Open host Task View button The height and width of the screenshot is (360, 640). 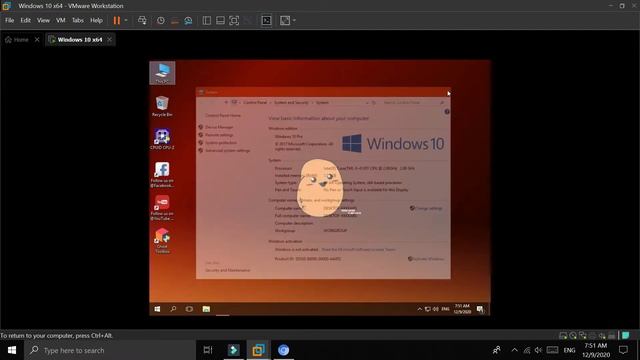(208, 350)
